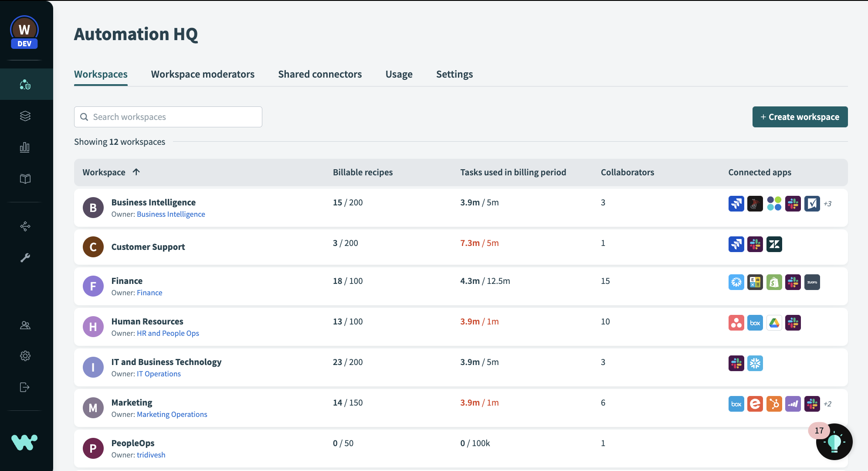Open the open-book sidebar icon

click(x=25, y=179)
